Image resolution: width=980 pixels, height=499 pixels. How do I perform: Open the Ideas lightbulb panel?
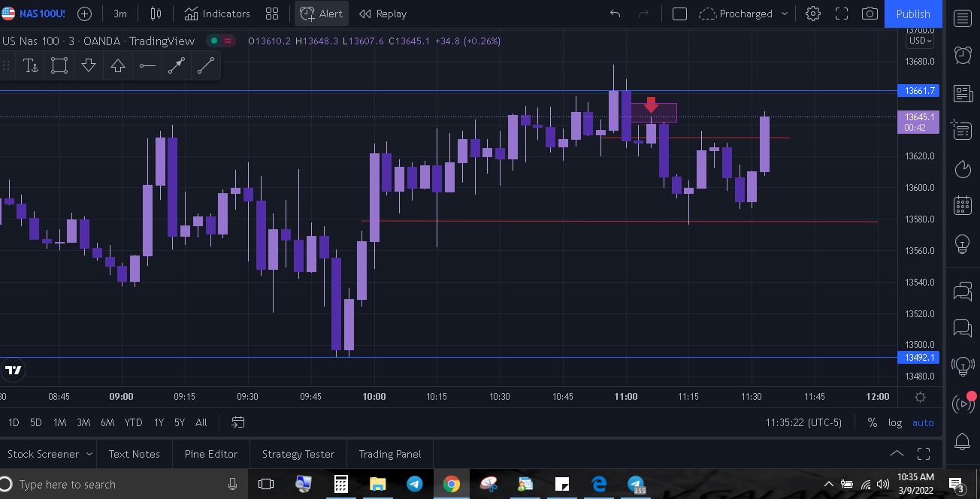[x=963, y=244]
